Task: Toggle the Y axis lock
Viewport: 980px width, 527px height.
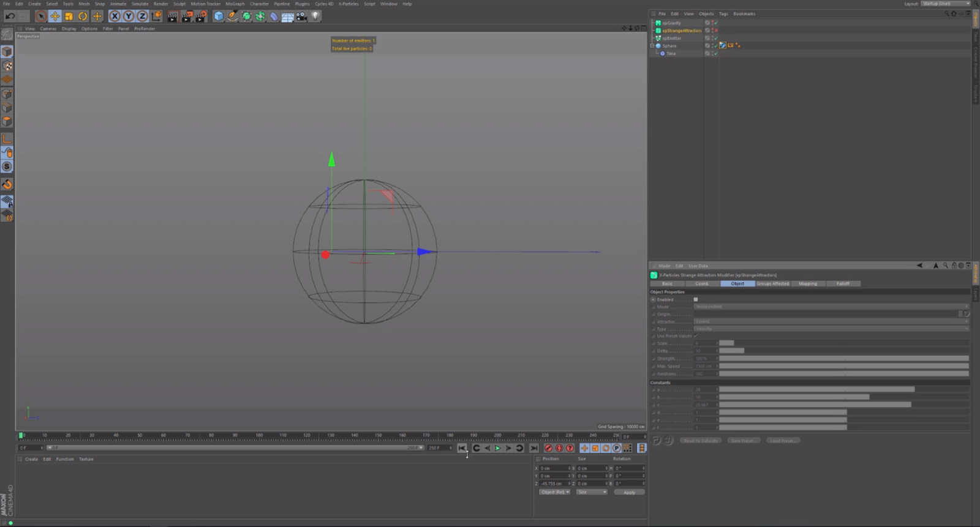Action: tap(129, 17)
